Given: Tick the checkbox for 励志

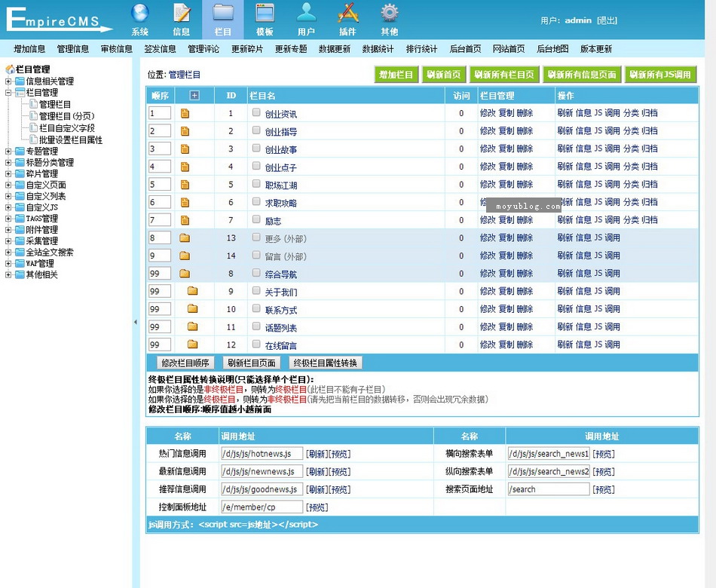Looking at the screenshot, I should coord(256,219).
